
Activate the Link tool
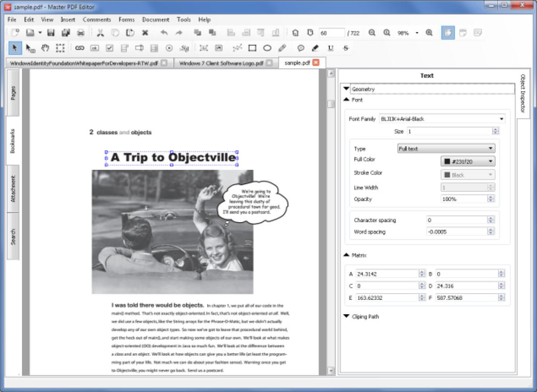[81, 48]
